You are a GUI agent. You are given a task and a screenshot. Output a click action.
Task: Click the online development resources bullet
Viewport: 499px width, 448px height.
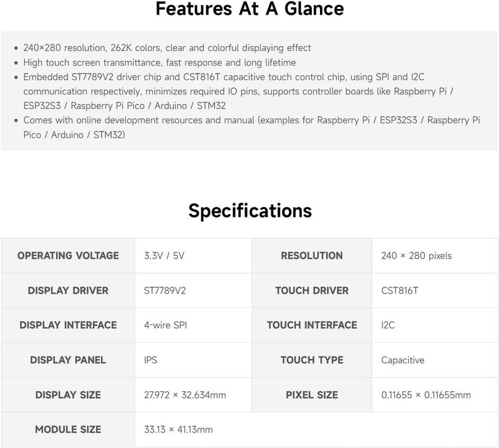[x=249, y=127]
